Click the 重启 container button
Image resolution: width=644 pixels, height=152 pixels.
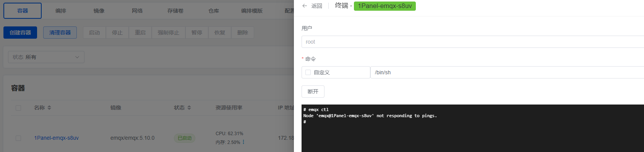(x=140, y=33)
